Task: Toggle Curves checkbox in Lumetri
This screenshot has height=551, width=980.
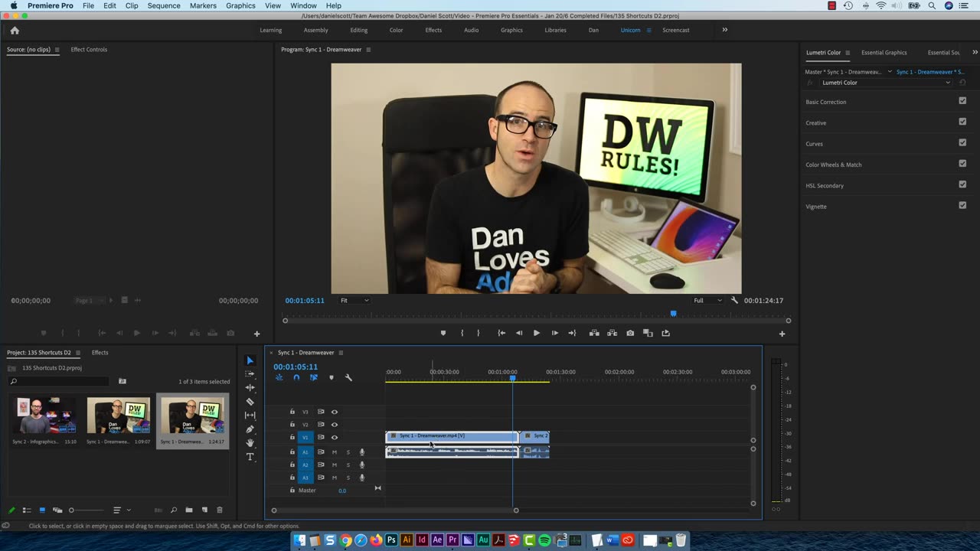Action: coord(962,142)
